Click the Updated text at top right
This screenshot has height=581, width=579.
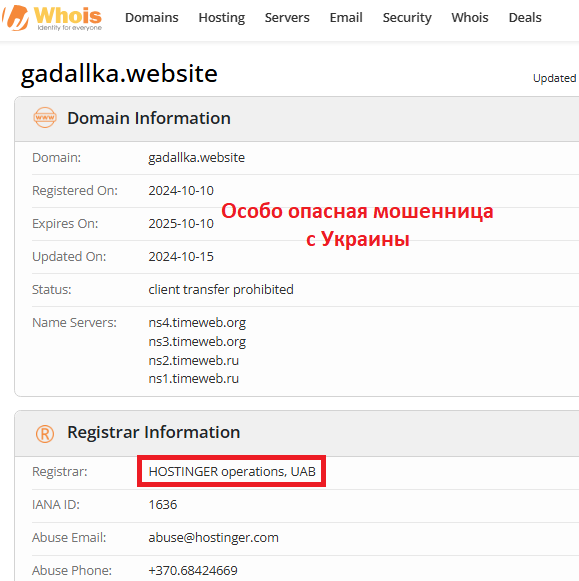[x=555, y=79]
